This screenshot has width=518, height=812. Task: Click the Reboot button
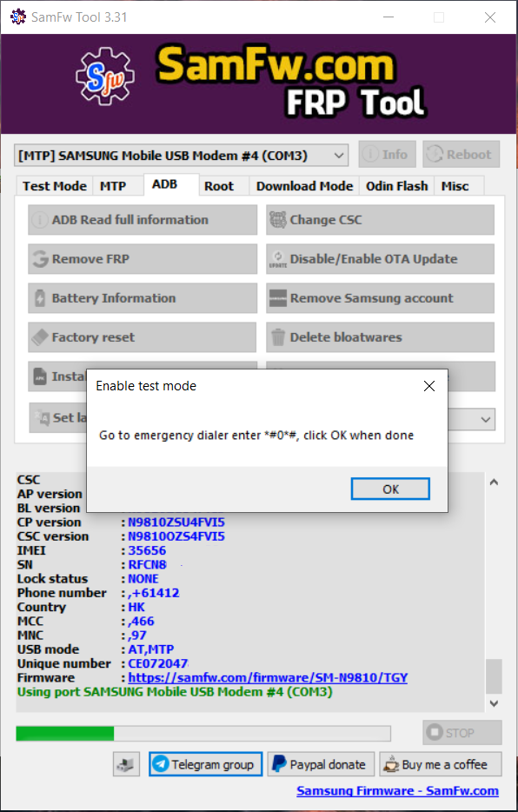tap(461, 155)
